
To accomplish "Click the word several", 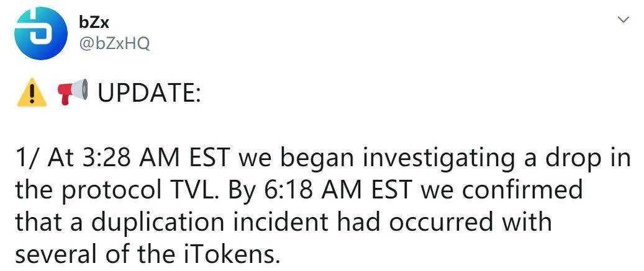I will (53, 254).
